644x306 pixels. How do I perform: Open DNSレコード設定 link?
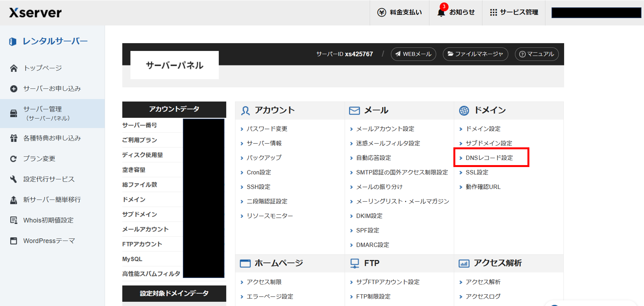pyautogui.click(x=489, y=158)
